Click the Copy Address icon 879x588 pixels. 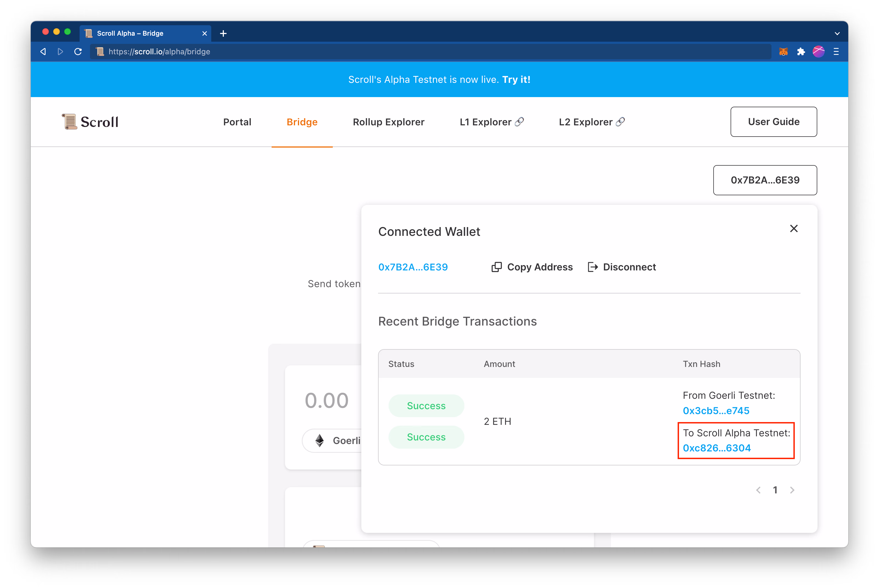(496, 267)
